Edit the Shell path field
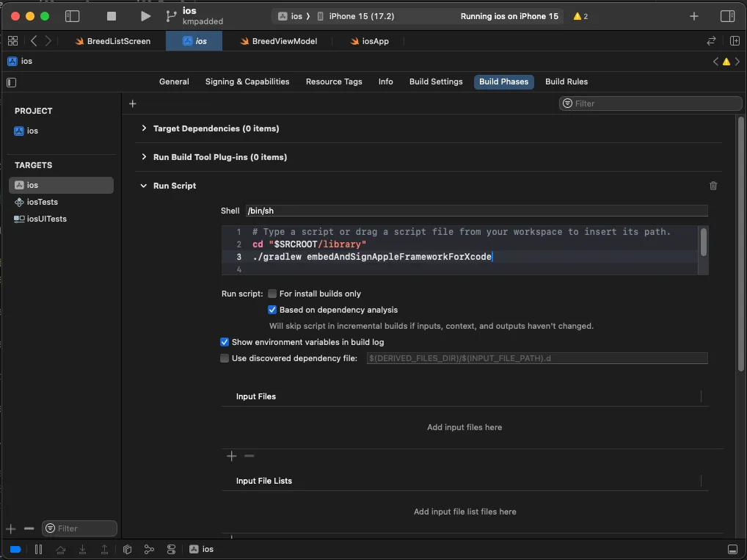 point(476,211)
